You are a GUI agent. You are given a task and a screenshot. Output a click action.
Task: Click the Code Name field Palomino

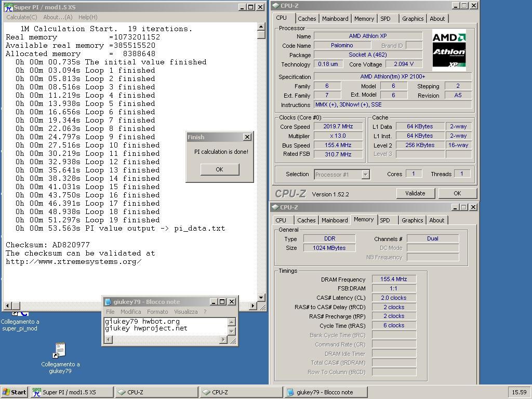click(x=342, y=45)
